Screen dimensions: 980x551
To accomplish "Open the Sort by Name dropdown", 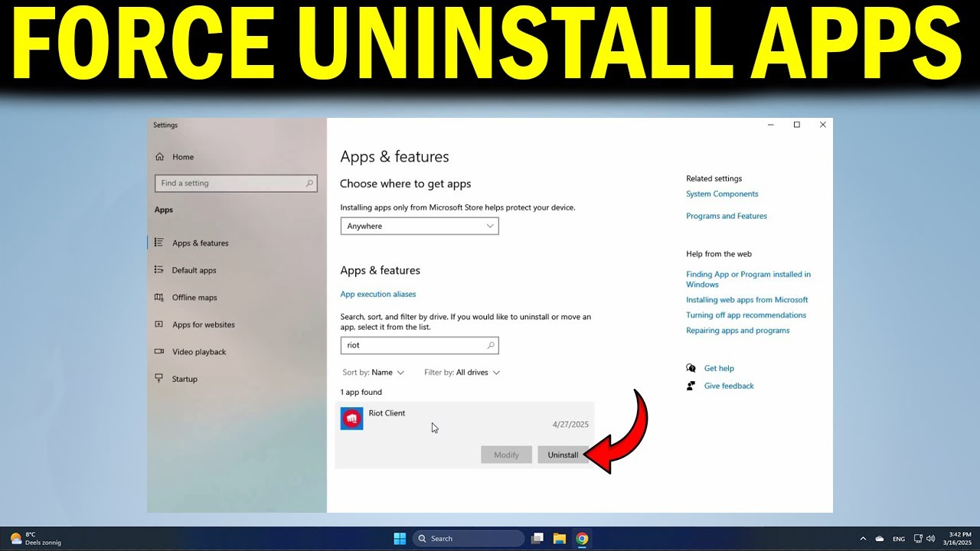I will coord(374,372).
